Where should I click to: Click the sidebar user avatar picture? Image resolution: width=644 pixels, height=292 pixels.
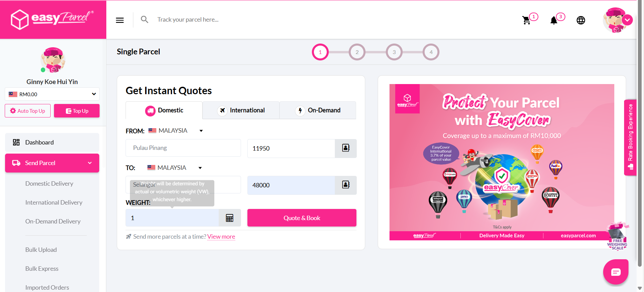coord(53,60)
